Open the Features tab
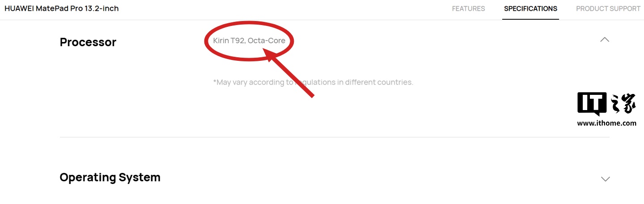644x204 pixels. point(468,9)
